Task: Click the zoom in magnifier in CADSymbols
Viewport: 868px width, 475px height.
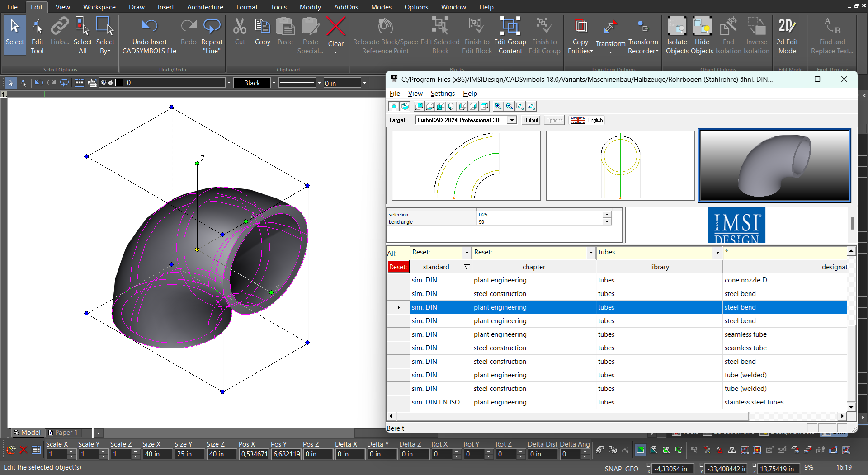Action: (x=498, y=106)
